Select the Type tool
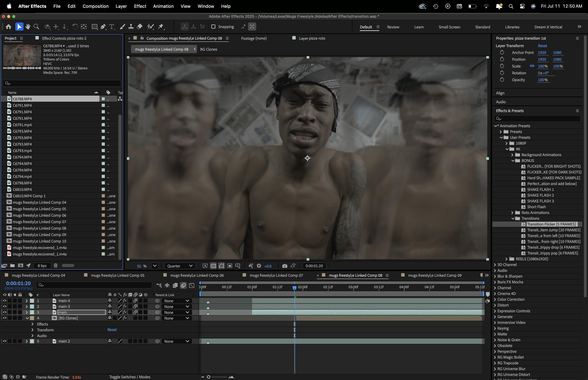The width and height of the screenshot is (588, 380). point(112,27)
